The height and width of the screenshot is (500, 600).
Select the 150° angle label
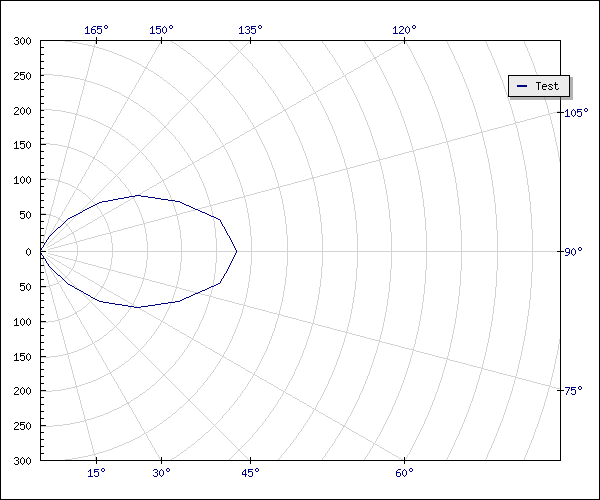click(x=161, y=30)
